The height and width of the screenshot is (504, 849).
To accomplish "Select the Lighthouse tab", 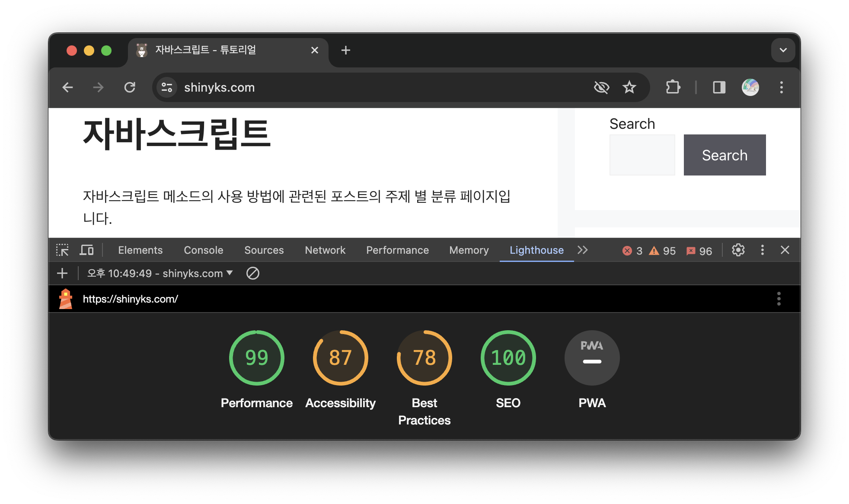I will click(536, 250).
